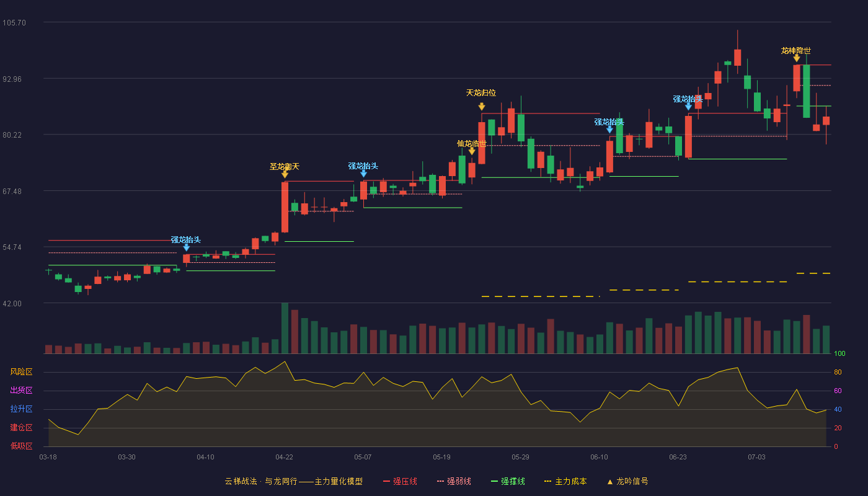Toggle the 强压线 legend entry

(x=400, y=481)
